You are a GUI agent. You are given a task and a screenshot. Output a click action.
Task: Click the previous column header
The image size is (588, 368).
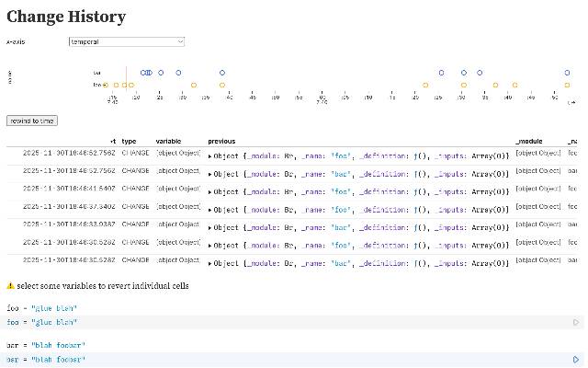click(x=221, y=141)
